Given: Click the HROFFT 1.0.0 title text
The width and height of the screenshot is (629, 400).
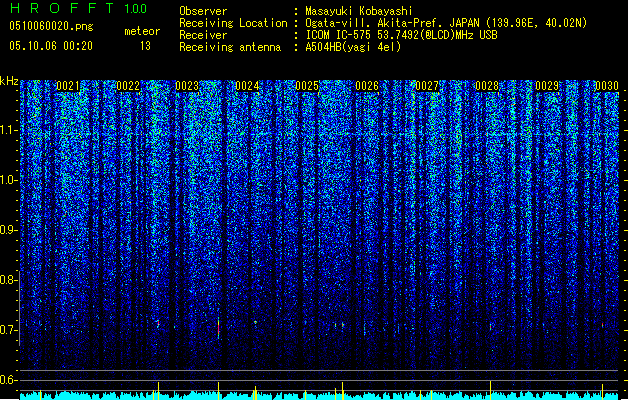Looking at the screenshot, I should (78, 8).
